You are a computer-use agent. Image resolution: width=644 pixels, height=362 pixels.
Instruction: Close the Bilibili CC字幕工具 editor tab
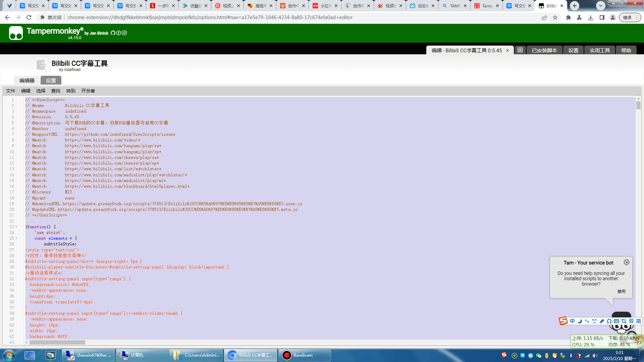tap(507, 51)
